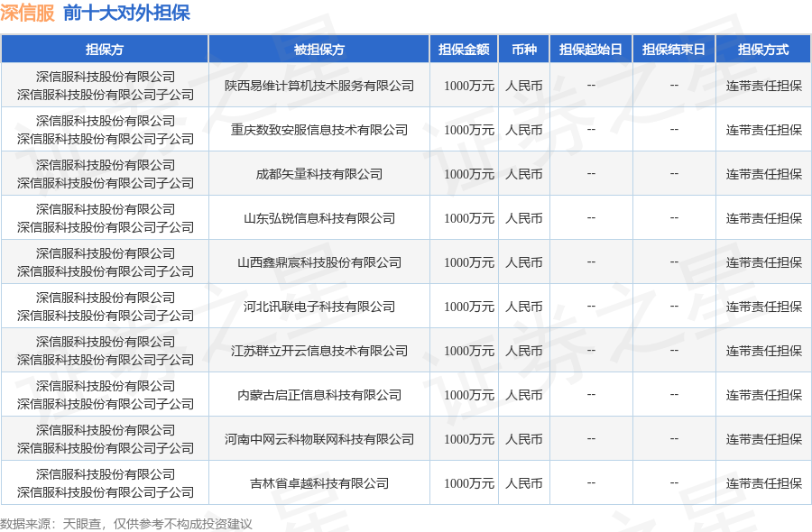Image resolution: width=812 pixels, height=532 pixels.
Task: Click 内蒙古启正信息科技有限公司 cell
Action: click(319, 395)
